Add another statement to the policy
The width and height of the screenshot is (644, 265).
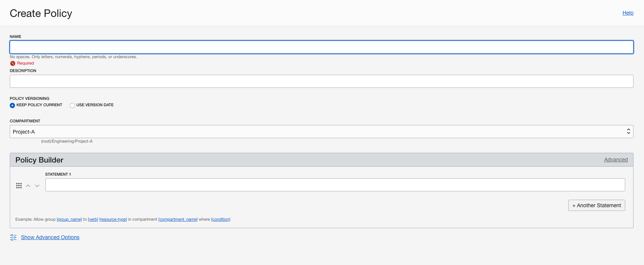pyautogui.click(x=596, y=205)
